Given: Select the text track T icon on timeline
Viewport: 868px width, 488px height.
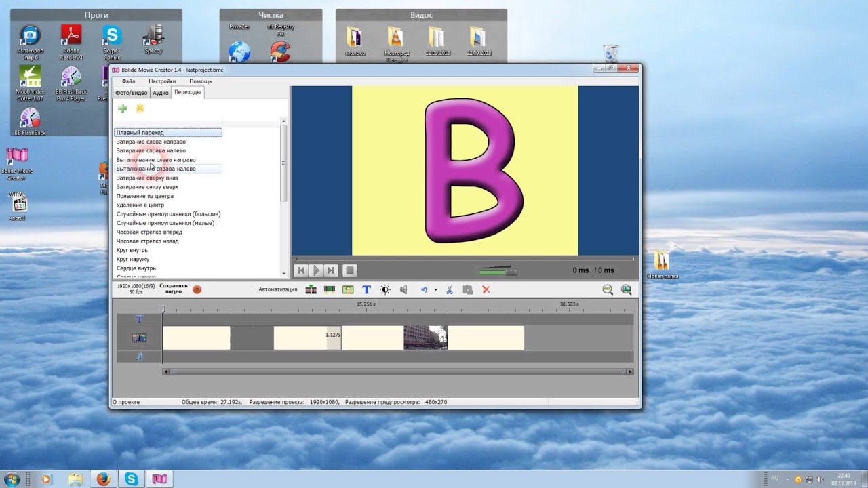Looking at the screenshot, I should 139,319.
